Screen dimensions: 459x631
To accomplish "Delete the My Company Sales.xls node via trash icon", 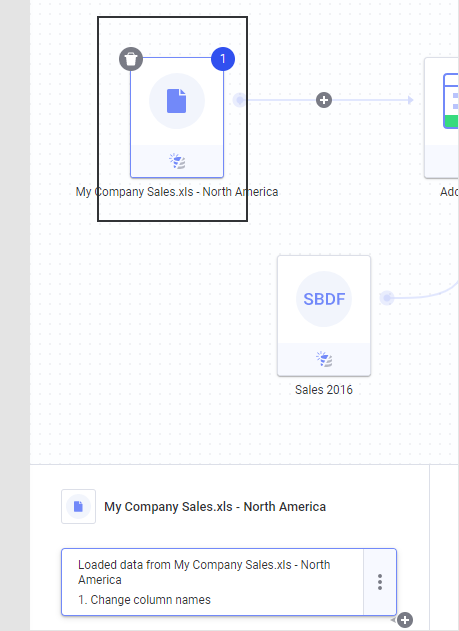I will click(x=131, y=59).
